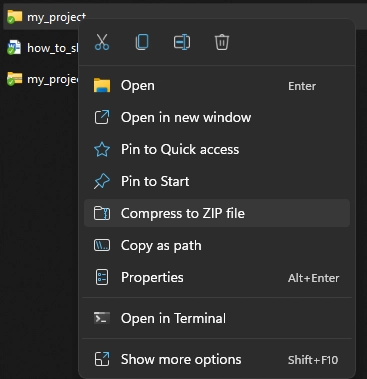Open Properties from the context menu
Image resolution: width=367 pixels, height=379 pixels.
point(217,277)
